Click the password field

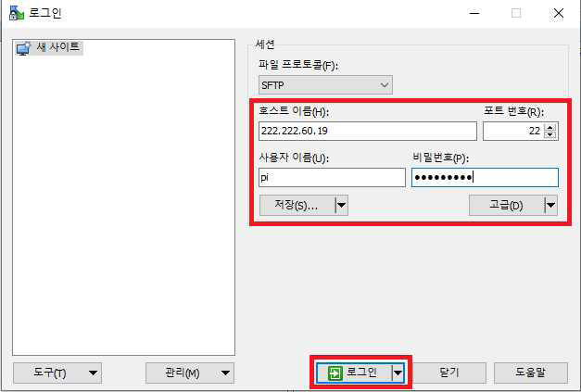[x=485, y=178]
